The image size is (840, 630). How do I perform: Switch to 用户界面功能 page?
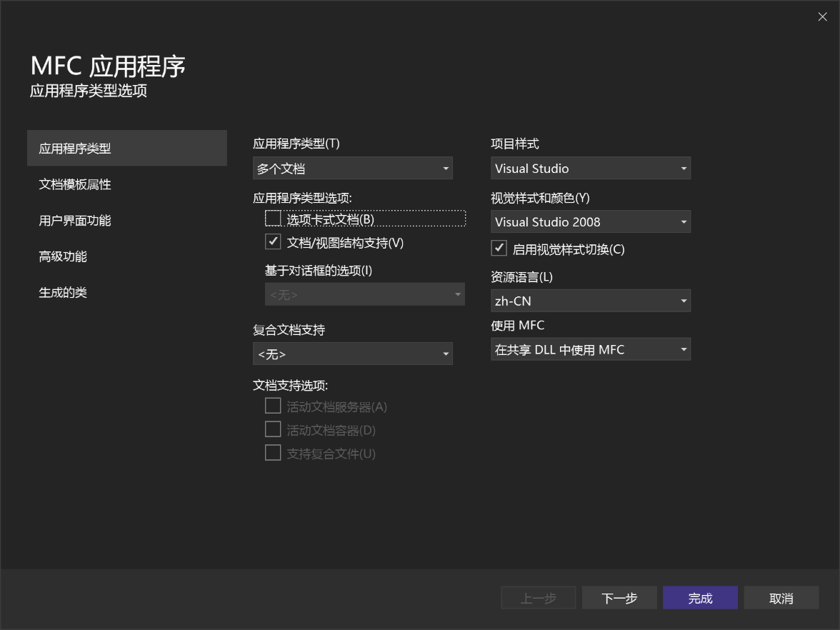click(x=75, y=221)
